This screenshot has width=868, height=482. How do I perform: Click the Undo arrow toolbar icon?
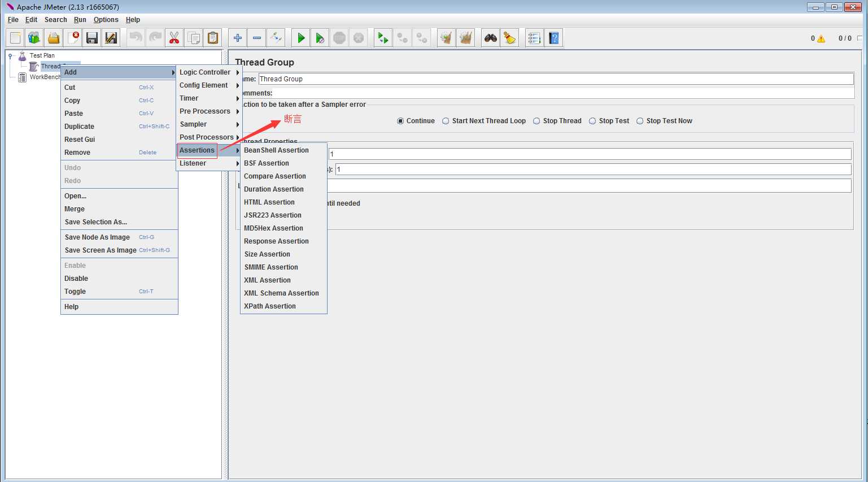136,38
